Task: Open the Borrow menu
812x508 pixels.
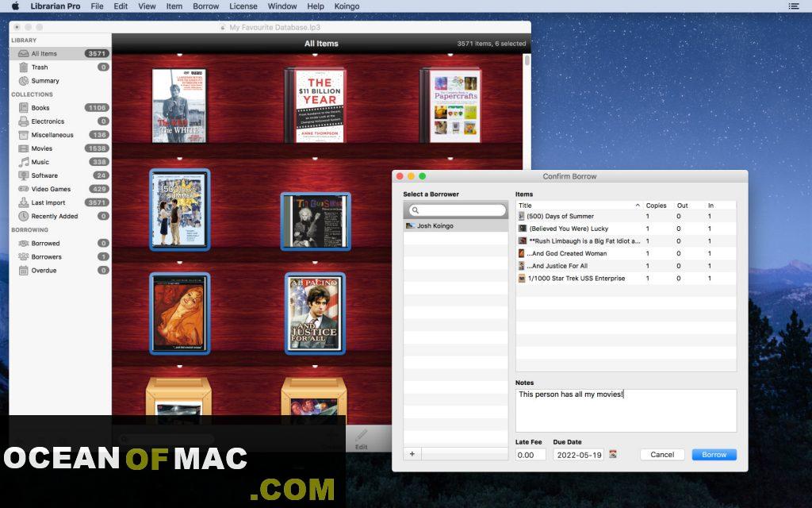Action: (205, 6)
